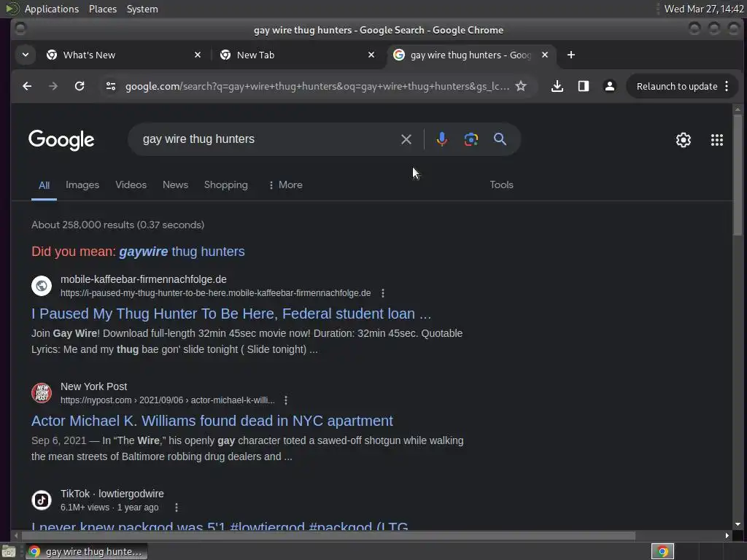747x560 pixels.
Task: Start voice search with the microphone icon
Action: point(441,139)
